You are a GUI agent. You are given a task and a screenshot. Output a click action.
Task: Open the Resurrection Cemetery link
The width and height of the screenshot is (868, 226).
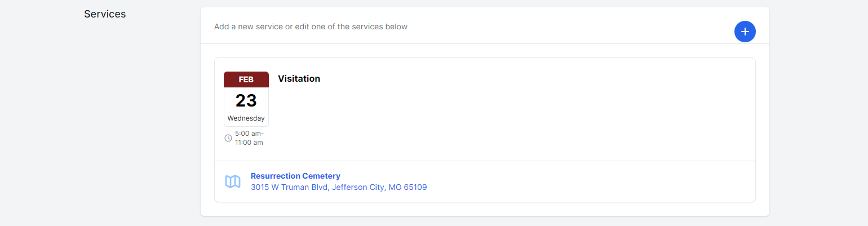point(295,176)
